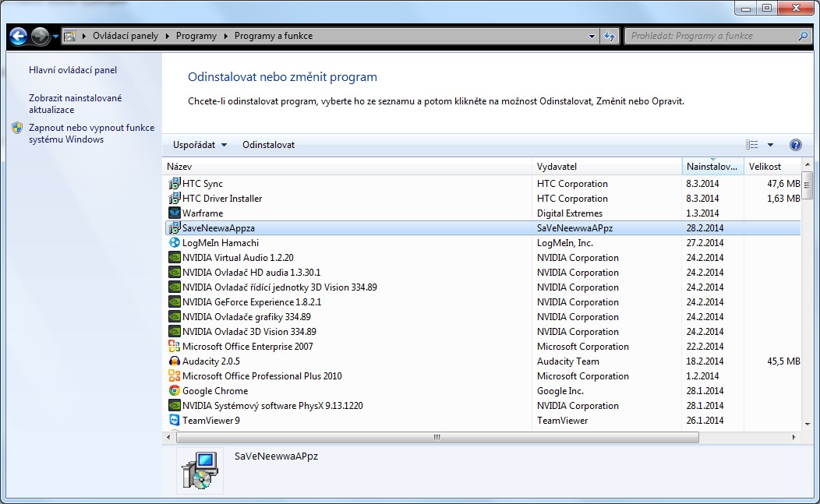
Task: Click the NVIDIA Ovladač HD audia icon
Action: [174, 273]
